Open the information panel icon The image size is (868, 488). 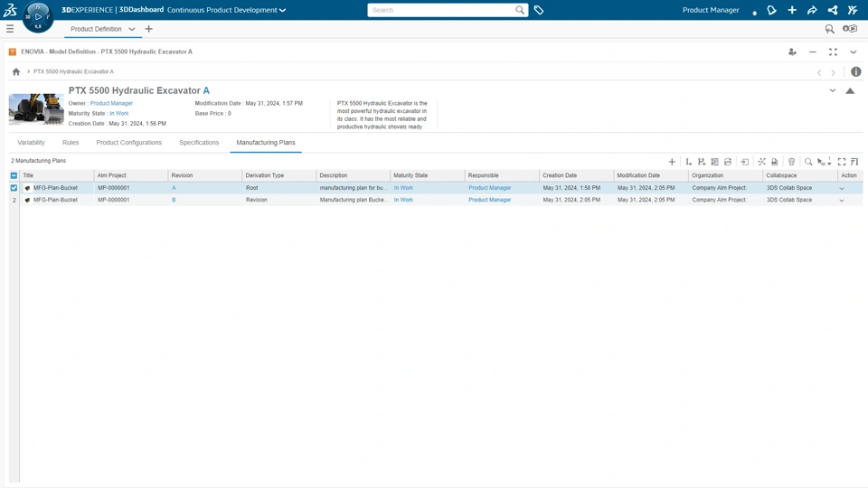pyautogui.click(x=856, y=72)
